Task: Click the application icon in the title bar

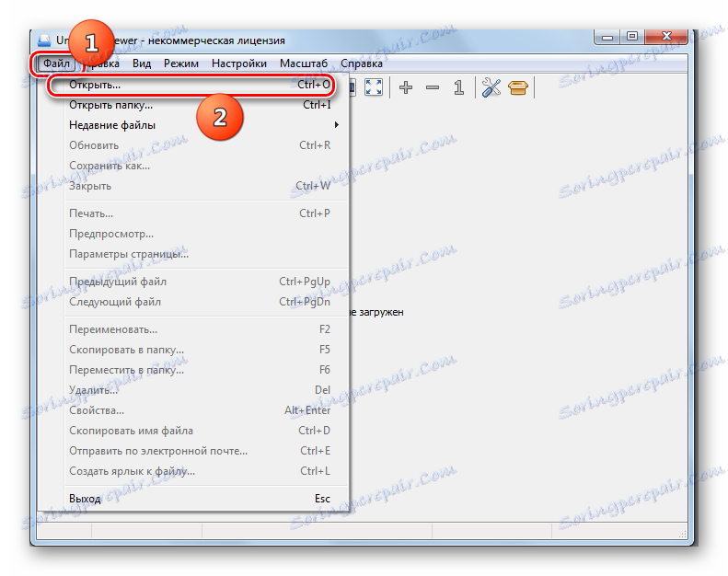Action: click(x=44, y=40)
